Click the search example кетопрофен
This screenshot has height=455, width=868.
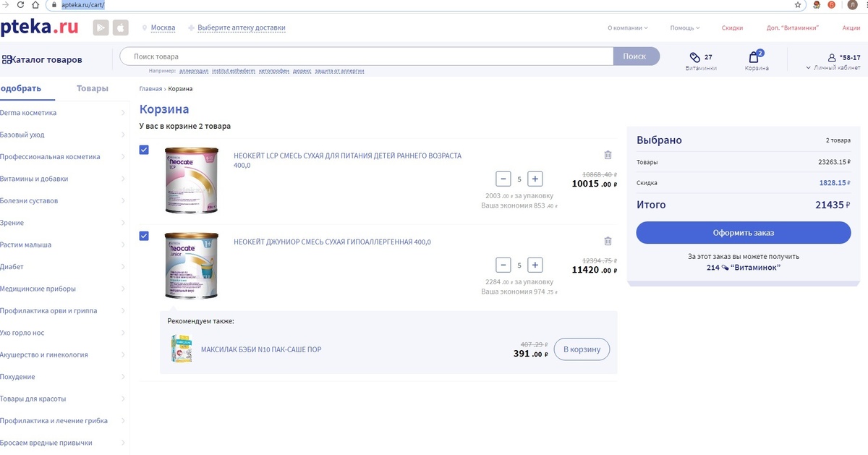tap(273, 71)
